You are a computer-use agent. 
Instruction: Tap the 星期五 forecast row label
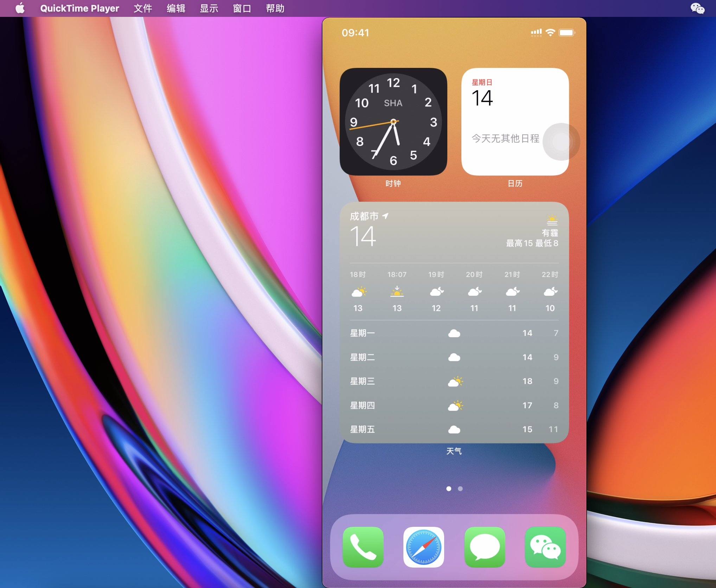coord(362,429)
